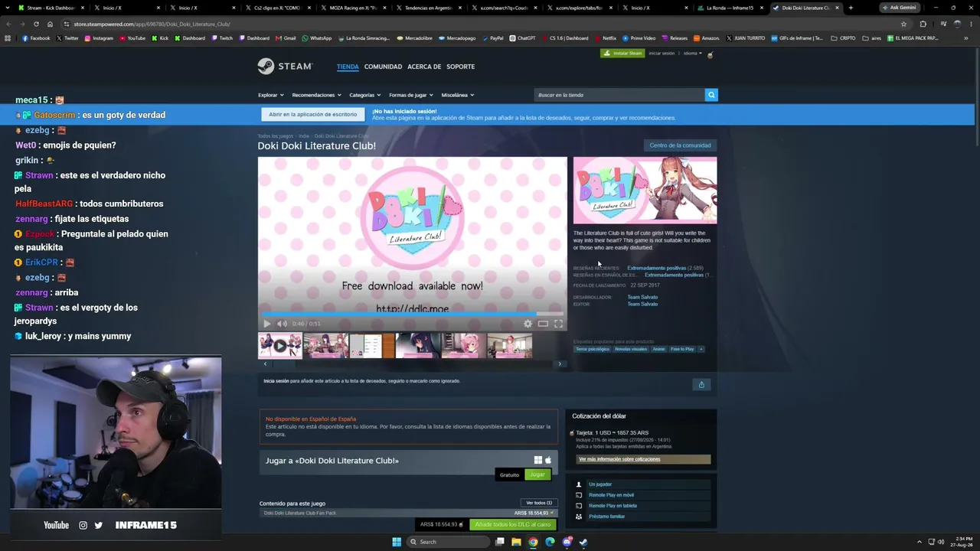Open the TIENDA menu
Image resolution: width=980 pixels, height=551 pixels.
pos(348,67)
